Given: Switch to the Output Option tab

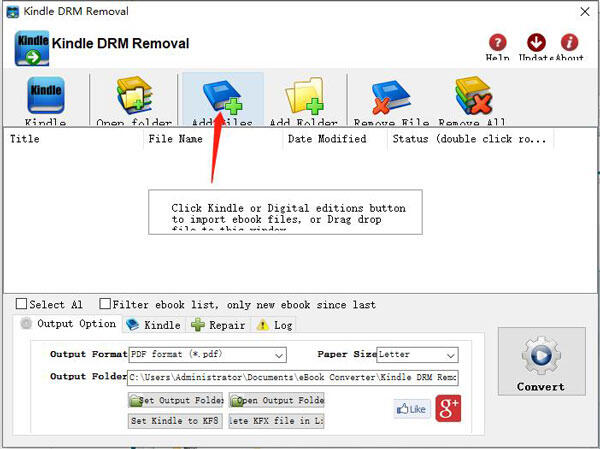Looking at the screenshot, I should [69, 324].
